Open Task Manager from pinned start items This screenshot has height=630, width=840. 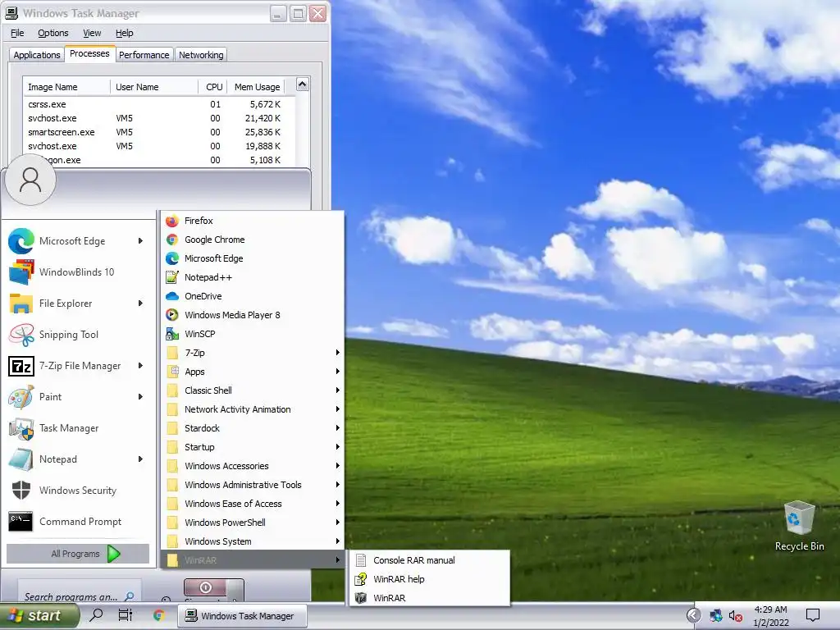(x=77, y=428)
